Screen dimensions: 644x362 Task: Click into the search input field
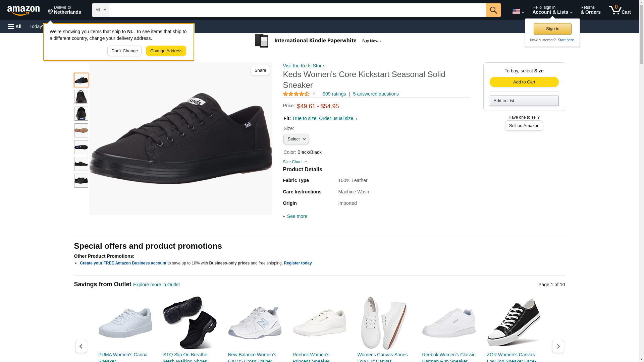pos(297,10)
